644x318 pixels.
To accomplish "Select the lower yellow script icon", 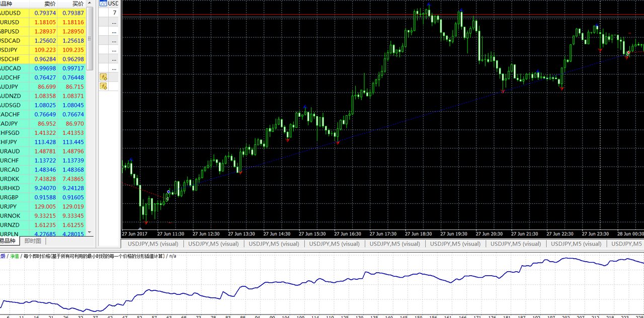I will [104, 86].
